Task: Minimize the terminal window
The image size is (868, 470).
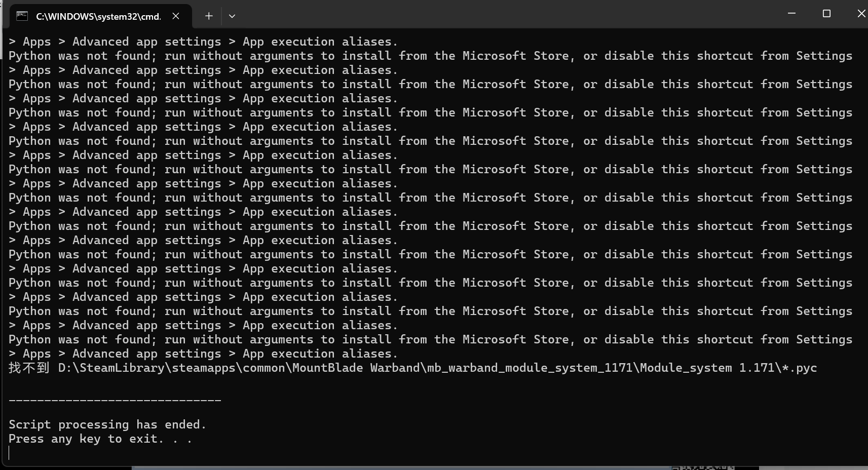Action: pos(791,14)
